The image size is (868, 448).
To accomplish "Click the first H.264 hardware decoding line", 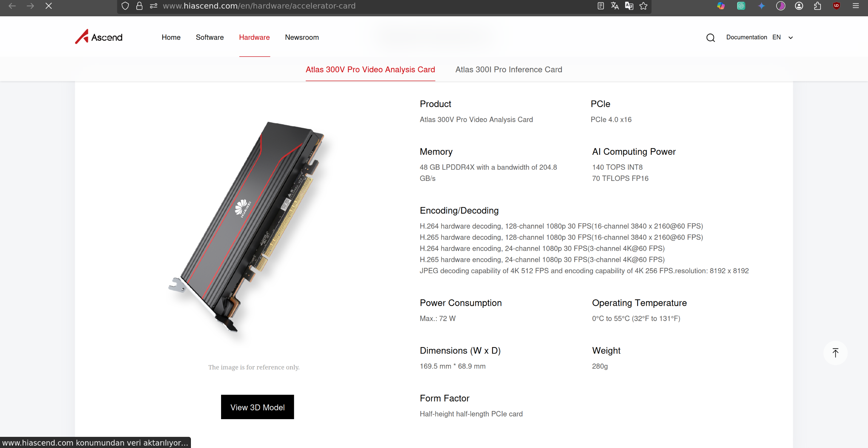I will [x=561, y=226].
